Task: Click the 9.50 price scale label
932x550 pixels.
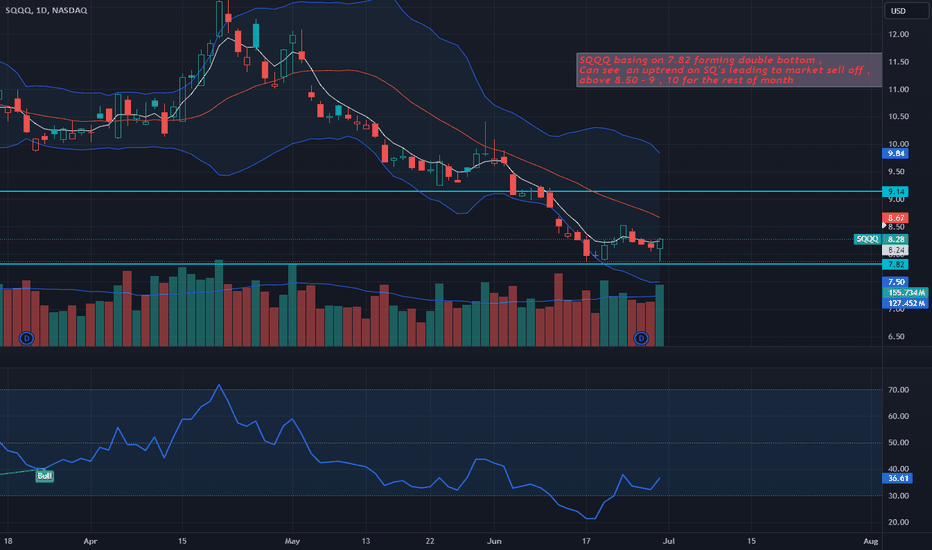Action: click(x=898, y=172)
